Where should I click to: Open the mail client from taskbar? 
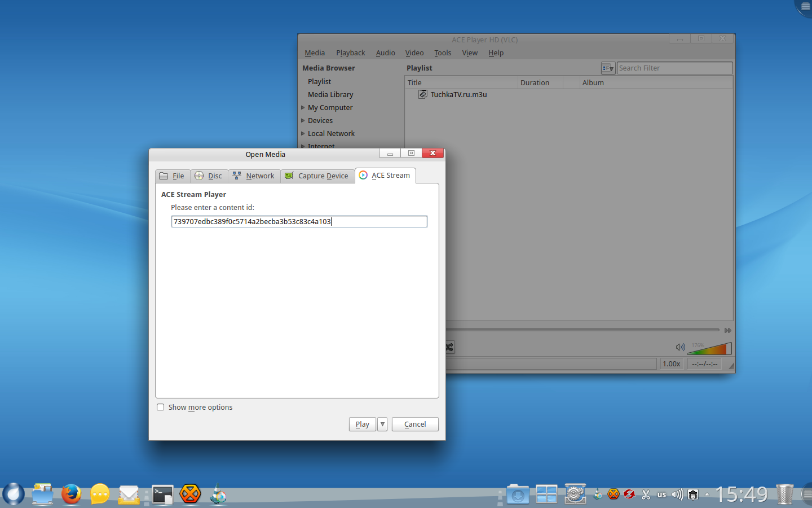[129, 495]
